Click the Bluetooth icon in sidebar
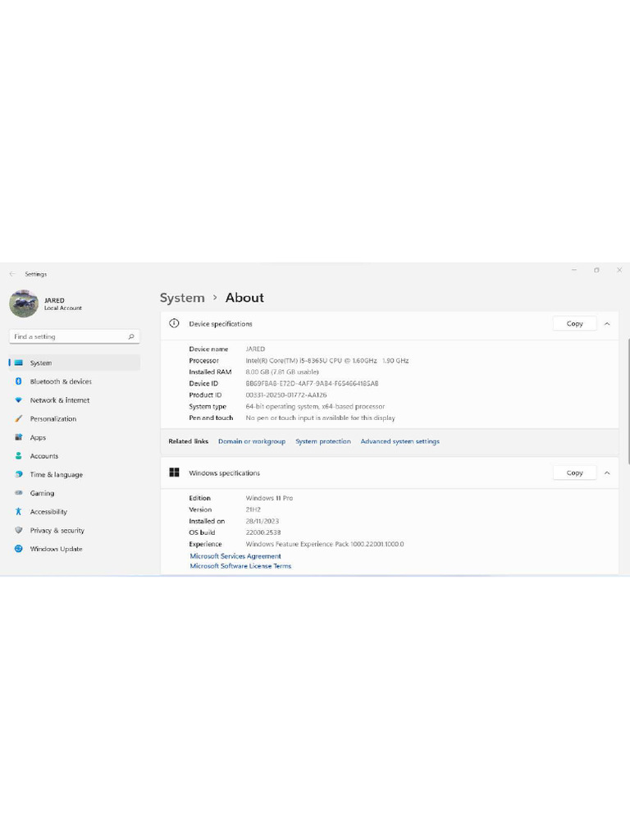 click(x=18, y=381)
